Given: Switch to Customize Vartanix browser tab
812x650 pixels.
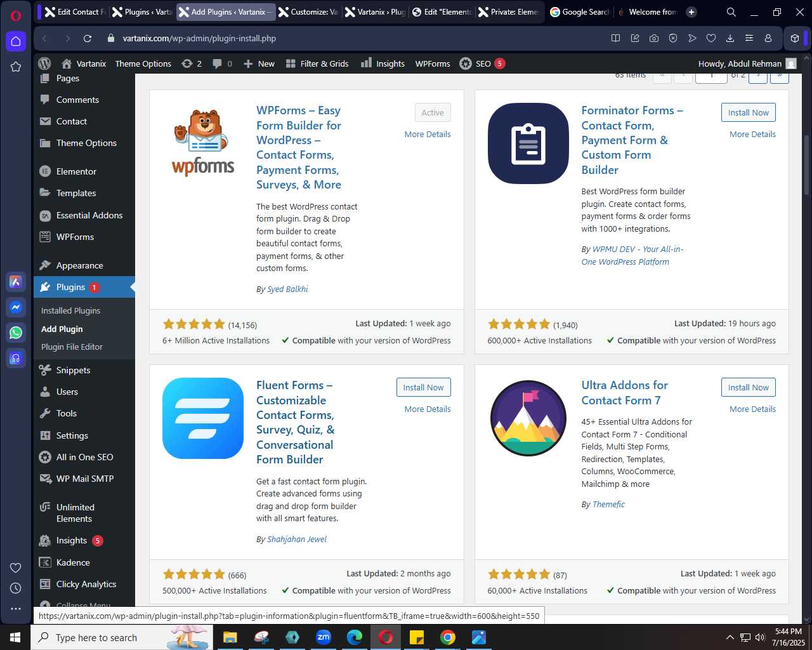Looking at the screenshot, I should 308,12.
